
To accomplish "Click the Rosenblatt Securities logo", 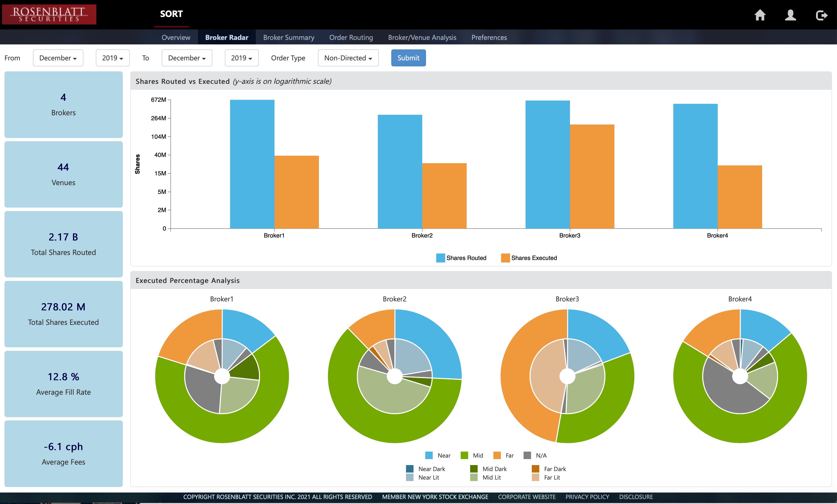I will (49, 14).
